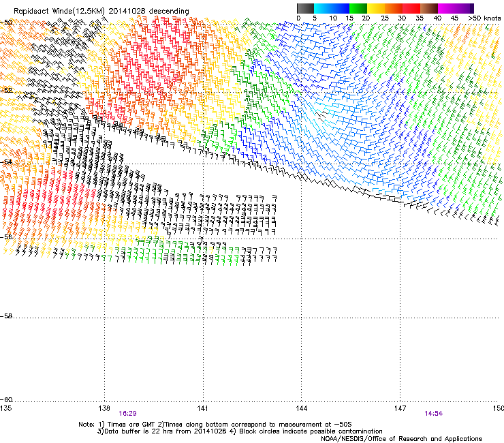The image size is (504, 443).
Task: Click the 'Rapidscat Winds(12.5KM)' title text
Action: (59, 11)
